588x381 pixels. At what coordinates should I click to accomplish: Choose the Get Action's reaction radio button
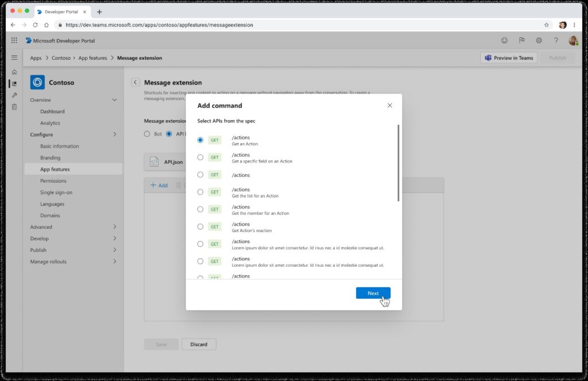pyautogui.click(x=200, y=227)
